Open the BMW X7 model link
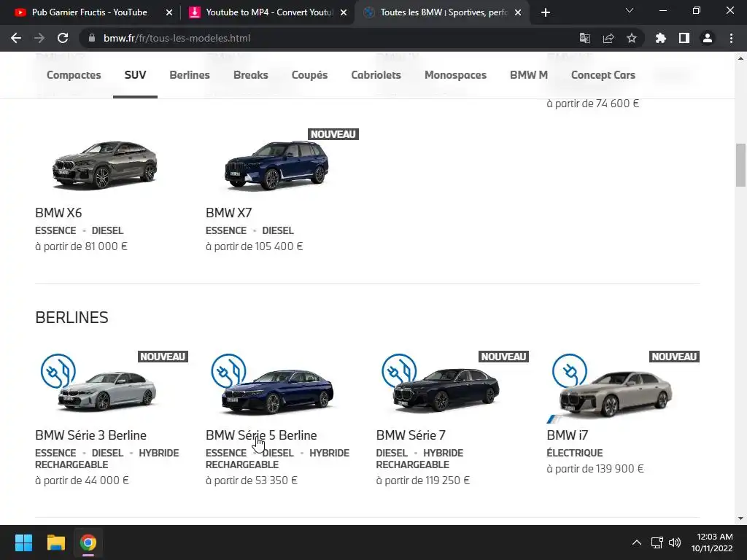Image resolution: width=747 pixels, height=560 pixels. pos(228,213)
